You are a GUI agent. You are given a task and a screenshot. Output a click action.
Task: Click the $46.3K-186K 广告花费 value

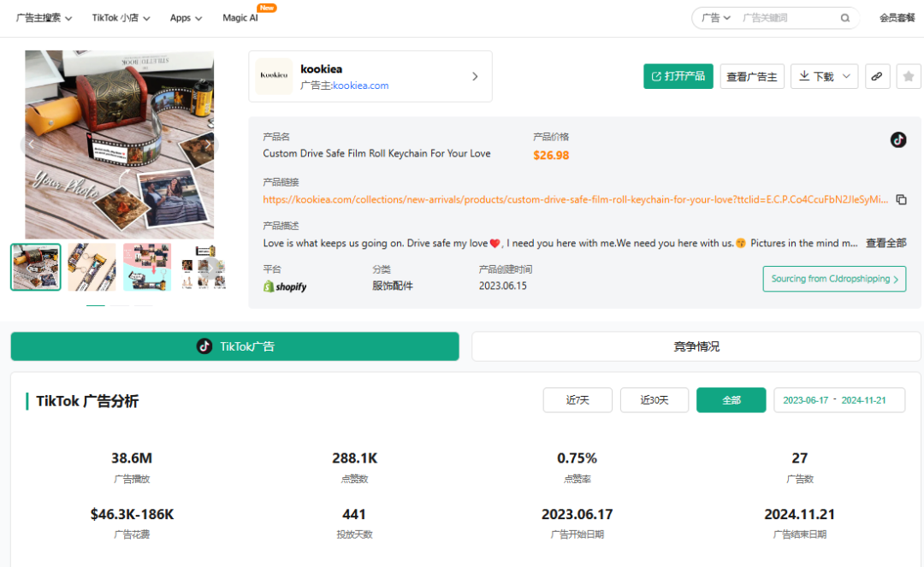[132, 514]
